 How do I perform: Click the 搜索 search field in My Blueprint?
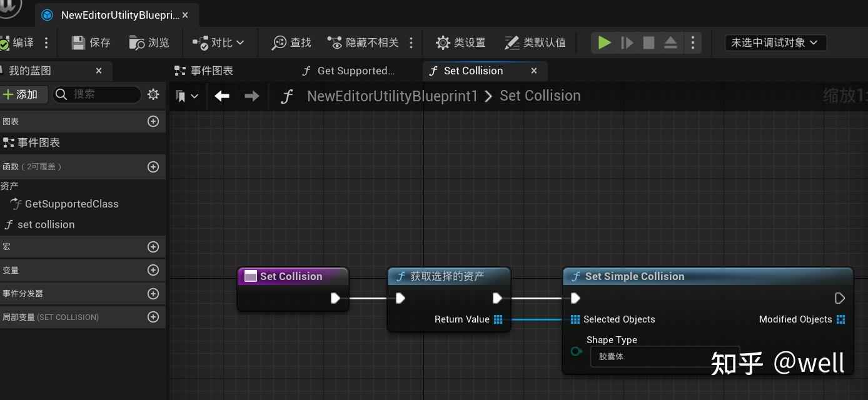(x=97, y=94)
